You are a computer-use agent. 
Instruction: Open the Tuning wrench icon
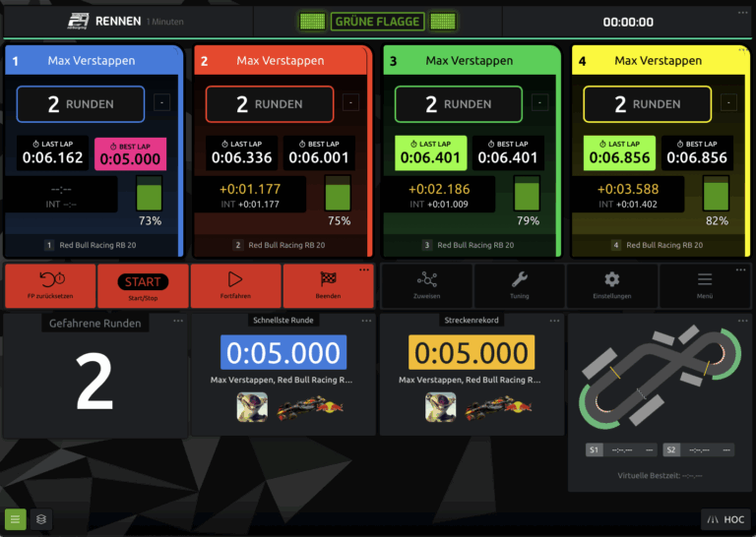click(519, 279)
